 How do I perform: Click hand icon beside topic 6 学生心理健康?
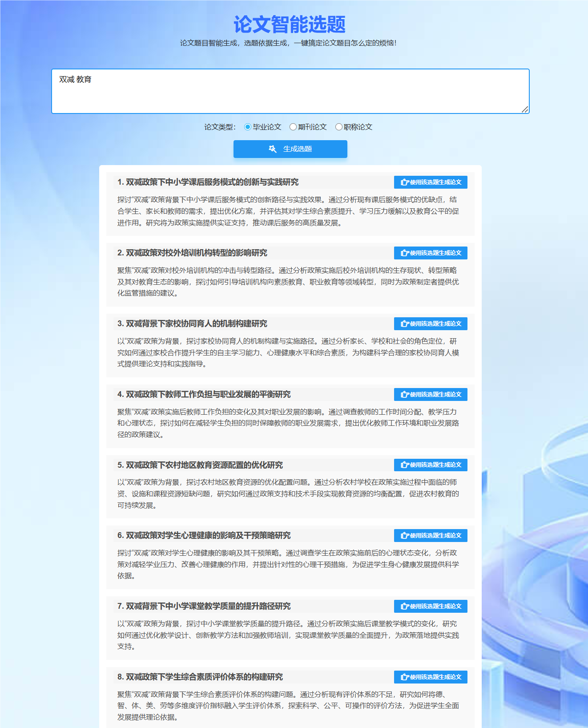[x=404, y=536]
